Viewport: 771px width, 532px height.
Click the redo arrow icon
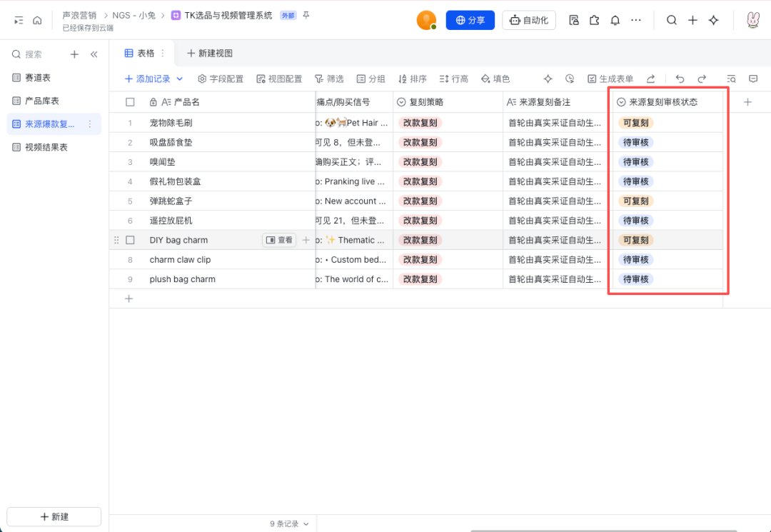(702, 79)
